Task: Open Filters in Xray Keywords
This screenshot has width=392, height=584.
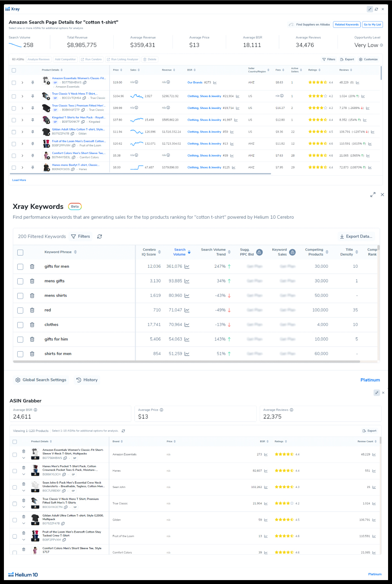Action: (x=80, y=236)
